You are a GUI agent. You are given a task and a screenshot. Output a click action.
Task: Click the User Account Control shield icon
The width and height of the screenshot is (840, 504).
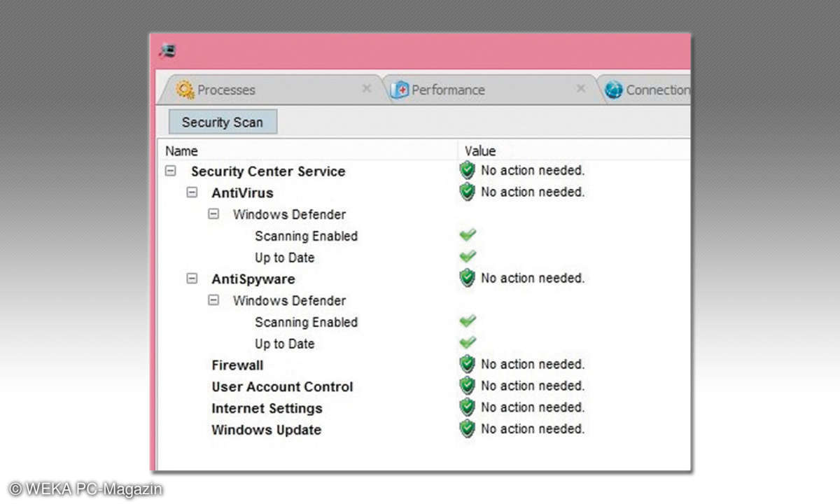coord(467,386)
